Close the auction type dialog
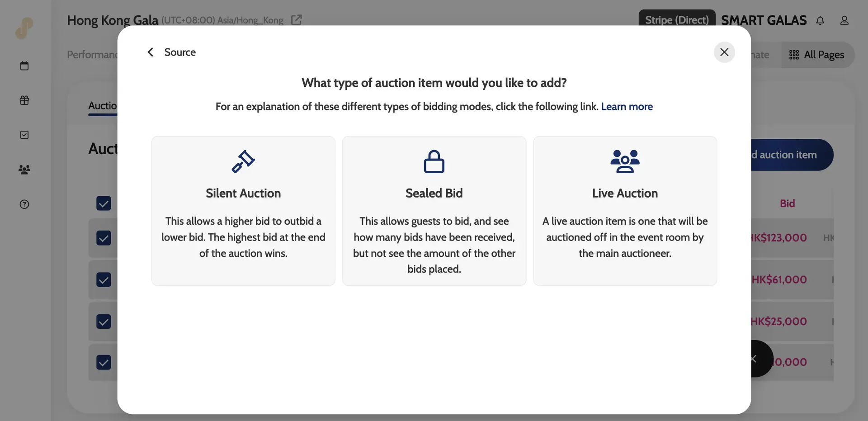The image size is (868, 421). tap(724, 52)
